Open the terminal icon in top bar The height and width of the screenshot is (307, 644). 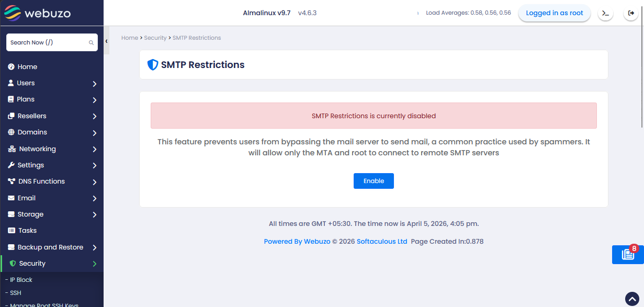click(605, 13)
